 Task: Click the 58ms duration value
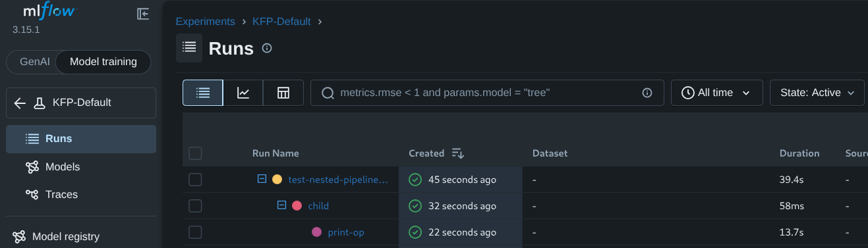click(792, 206)
